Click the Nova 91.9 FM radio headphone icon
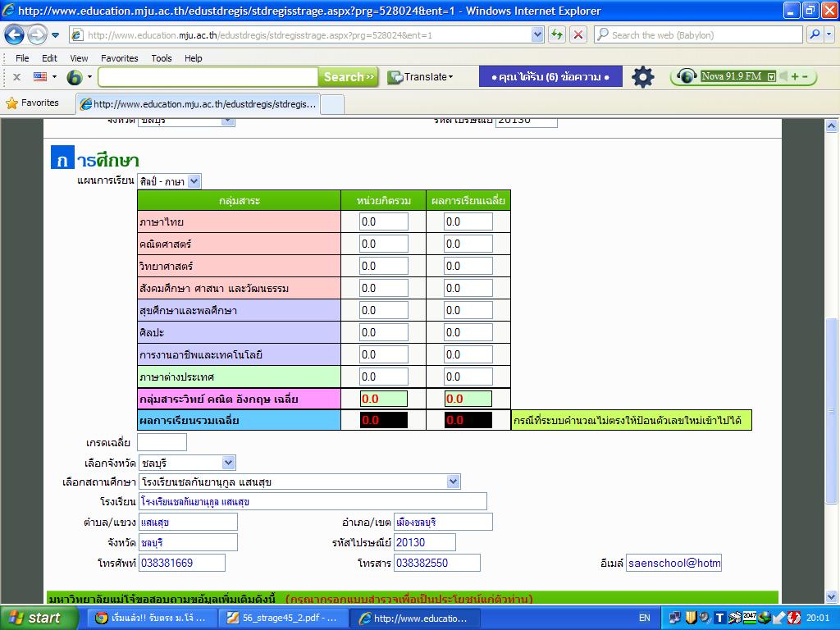The width and height of the screenshot is (840, 630). click(x=687, y=77)
